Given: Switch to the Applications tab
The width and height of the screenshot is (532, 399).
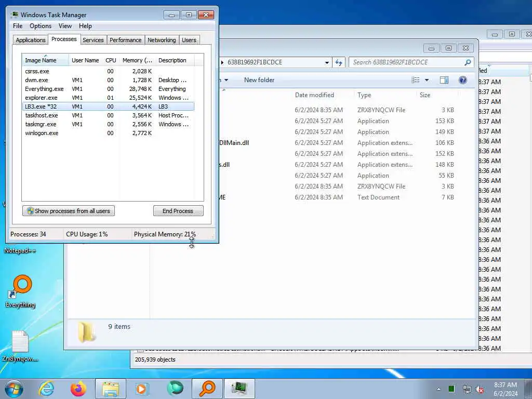Looking at the screenshot, I should (31, 40).
